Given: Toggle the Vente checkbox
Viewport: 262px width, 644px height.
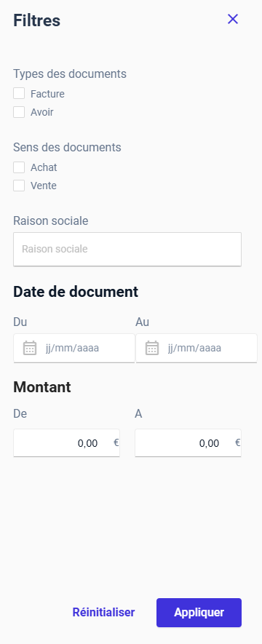Looking at the screenshot, I should click(19, 186).
